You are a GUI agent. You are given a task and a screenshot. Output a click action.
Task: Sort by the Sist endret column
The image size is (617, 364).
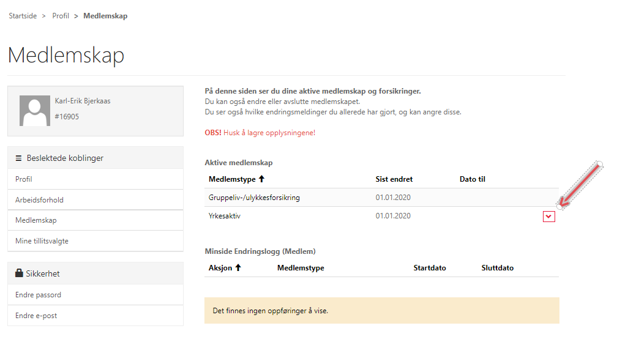[x=394, y=179]
